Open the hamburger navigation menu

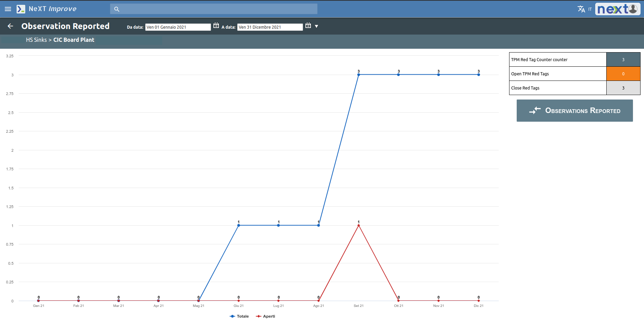coord(8,9)
